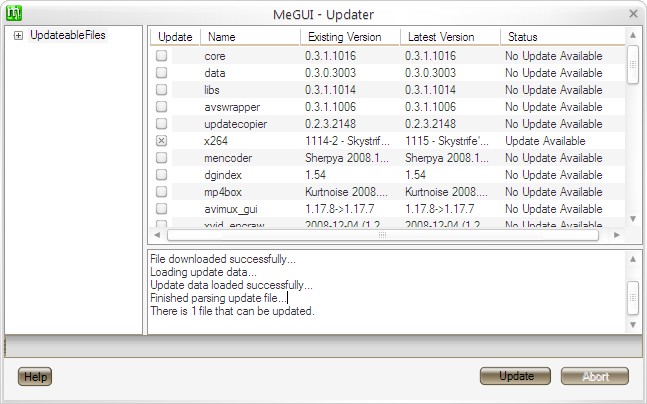647x404 pixels.
Task: Check the core update checkbox
Action: point(161,56)
